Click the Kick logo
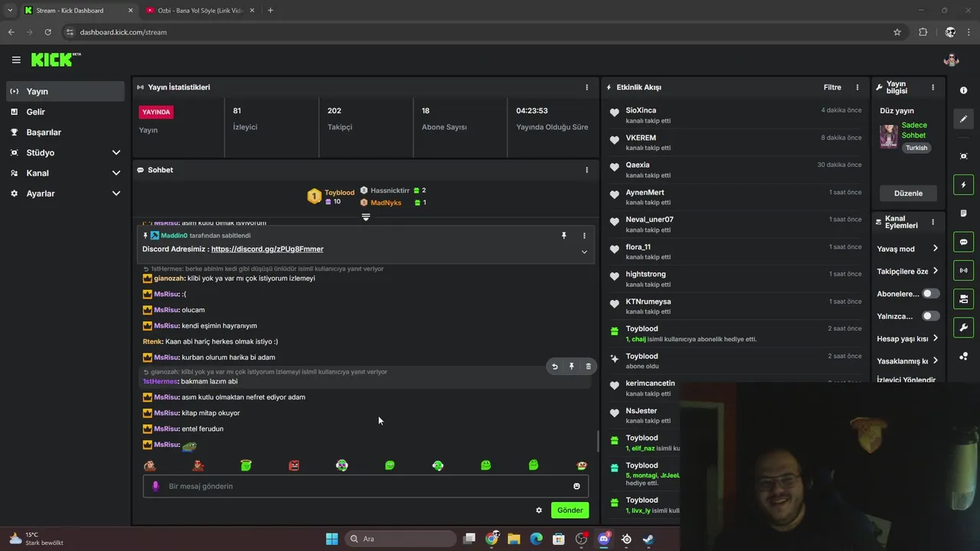 pos(55,60)
